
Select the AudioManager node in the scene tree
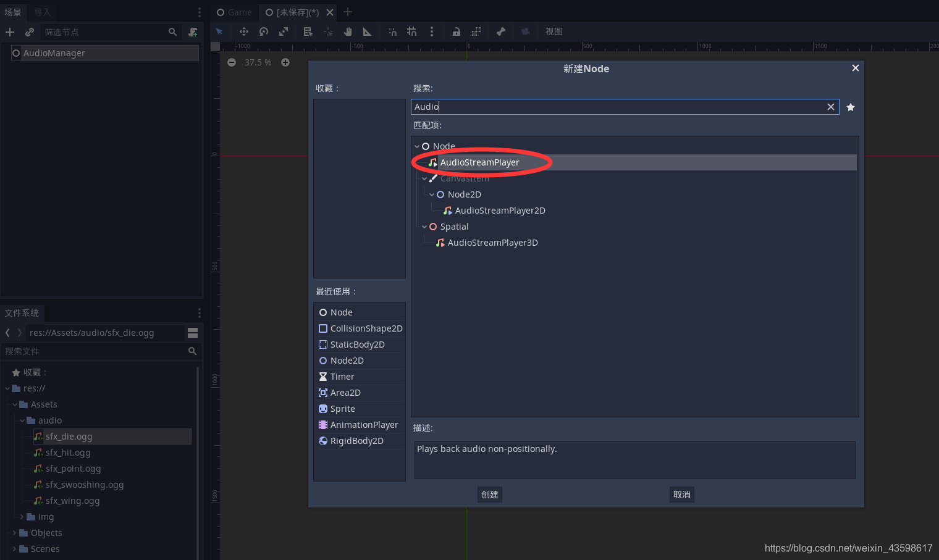pyautogui.click(x=104, y=53)
